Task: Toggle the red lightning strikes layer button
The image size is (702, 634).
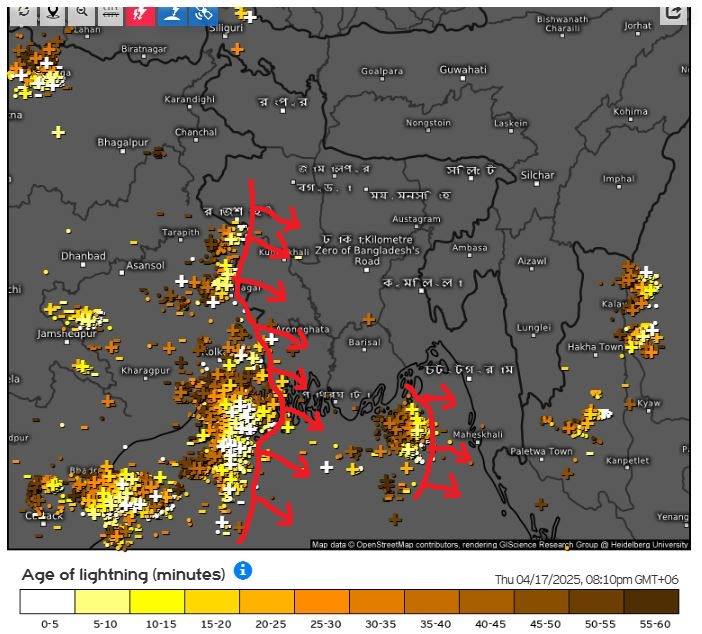Action: (140, 12)
